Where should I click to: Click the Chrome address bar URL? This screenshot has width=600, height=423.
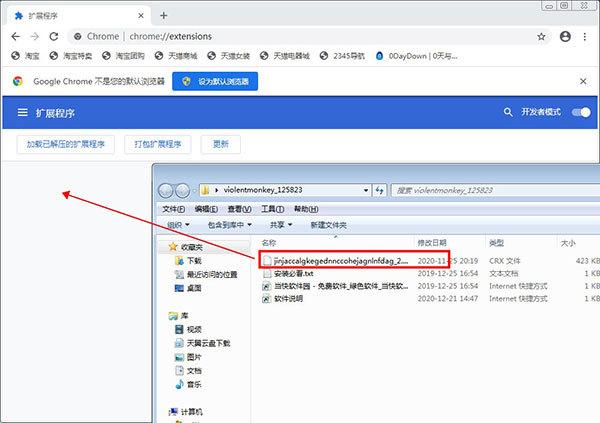170,36
